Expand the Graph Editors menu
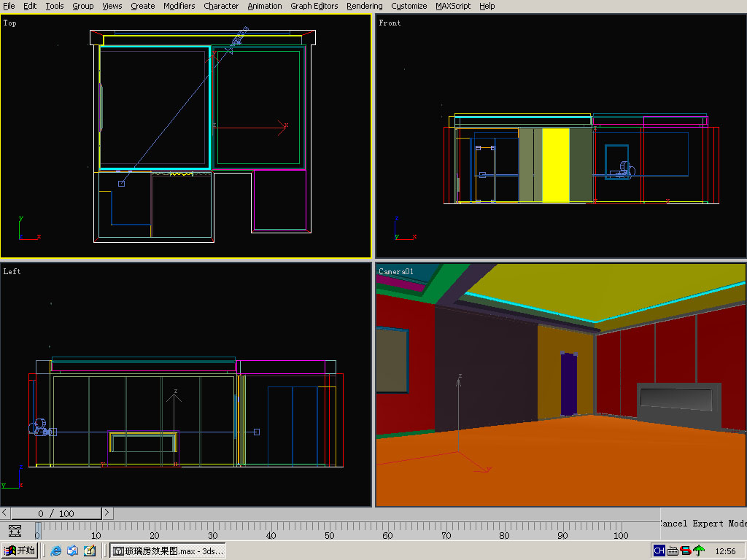 [x=314, y=6]
